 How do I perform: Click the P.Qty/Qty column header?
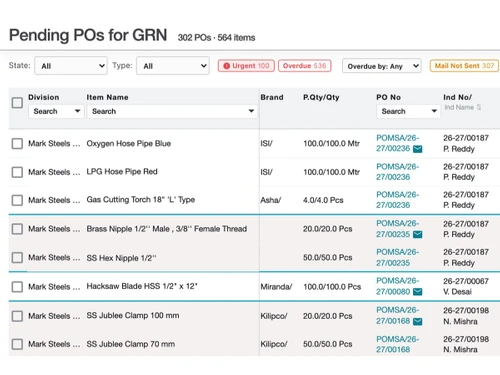point(321,97)
